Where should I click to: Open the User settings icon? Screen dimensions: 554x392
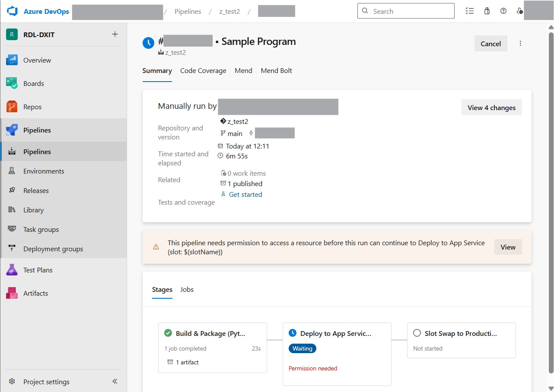point(520,11)
